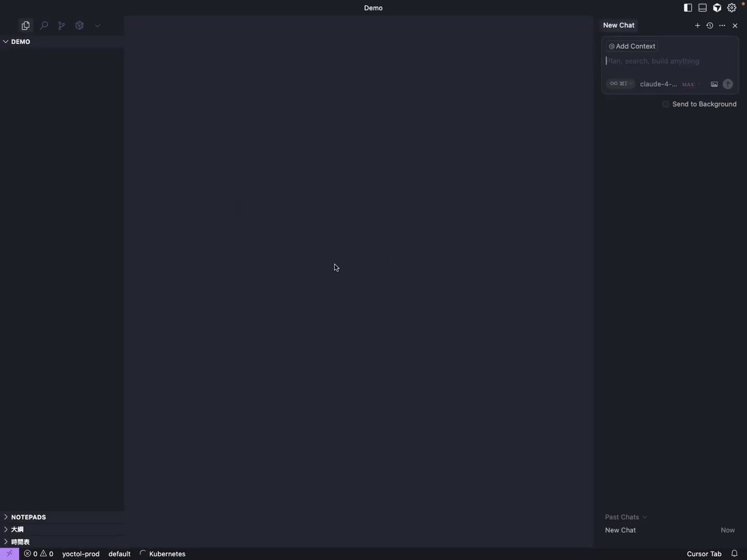The height and width of the screenshot is (560, 747).
Task: Click the settings gear icon
Action: [731, 8]
